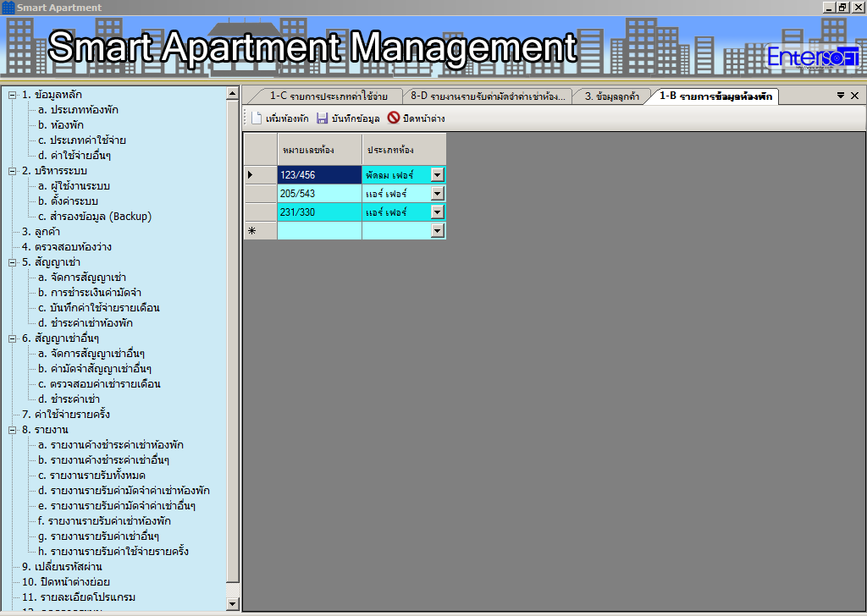The width and height of the screenshot is (867, 616).
Task: Click the red prohibit icon for ปิดหน้าต่าง
Action: pos(393,118)
